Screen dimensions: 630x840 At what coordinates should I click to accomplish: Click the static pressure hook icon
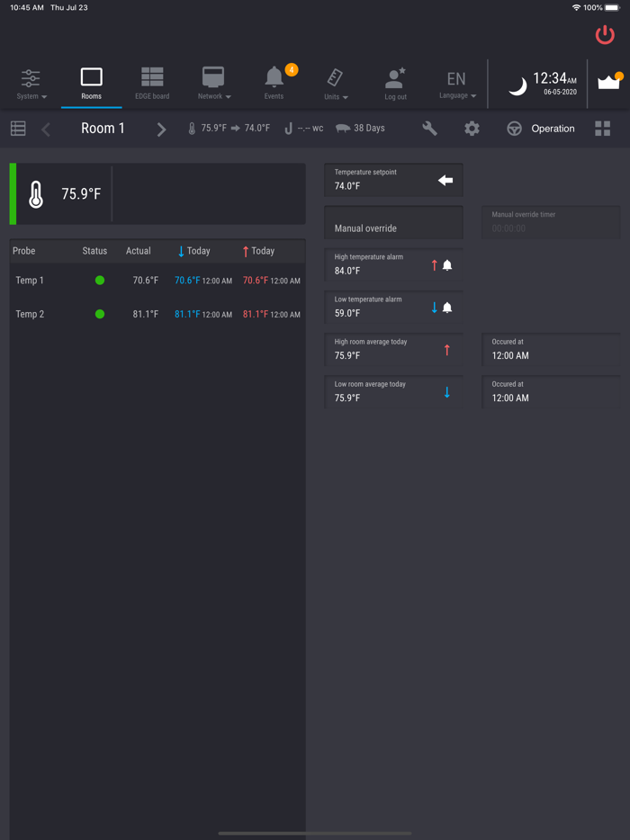[289, 129]
